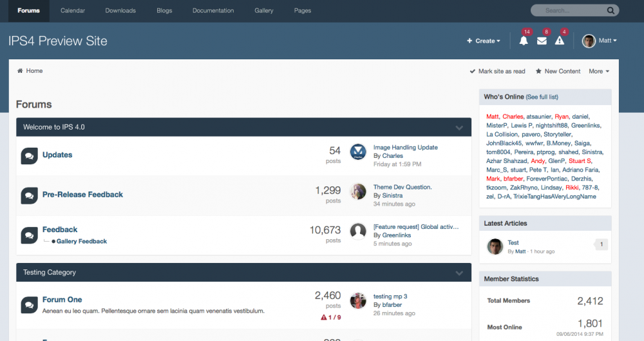Viewport: 644px width, 341px height.
Task: Click Charles' avatar in Updates row
Action: point(357,151)
